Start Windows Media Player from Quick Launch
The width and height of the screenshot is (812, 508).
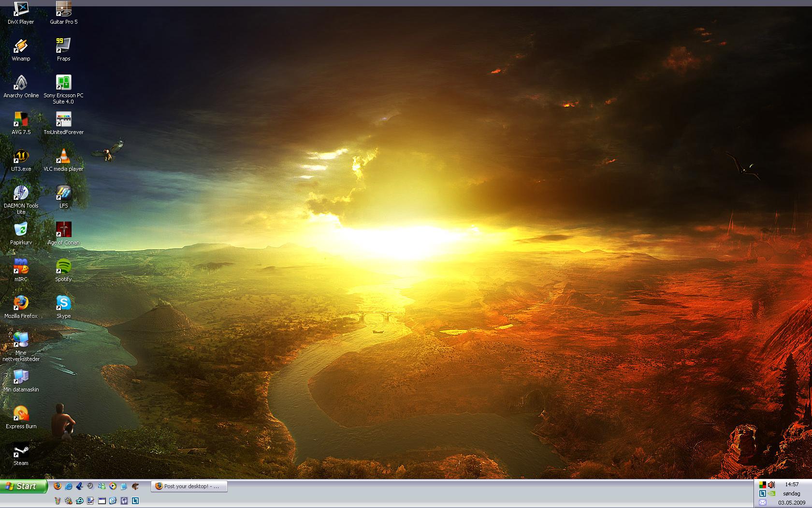point(113,486)
